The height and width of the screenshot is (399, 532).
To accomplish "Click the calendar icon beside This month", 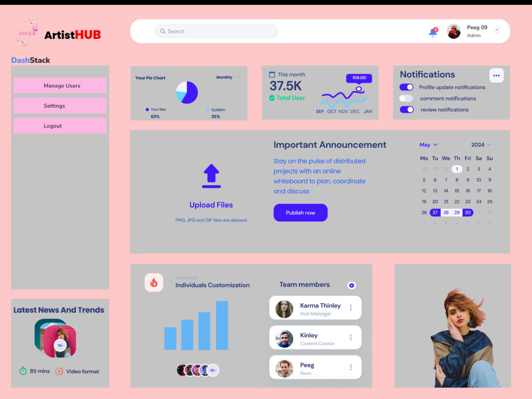I will point(272,74).
